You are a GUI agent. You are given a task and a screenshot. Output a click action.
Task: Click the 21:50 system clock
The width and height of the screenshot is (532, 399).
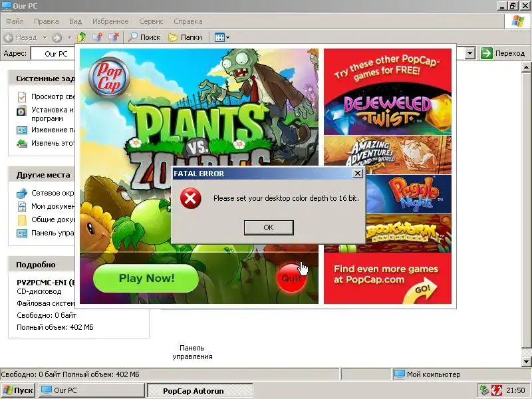(515, 390)
